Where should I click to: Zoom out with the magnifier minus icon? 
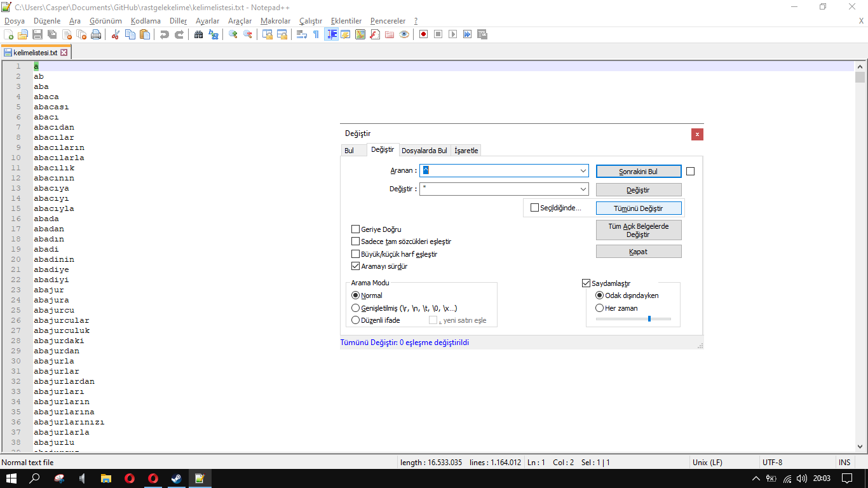(x=248, y=34)
